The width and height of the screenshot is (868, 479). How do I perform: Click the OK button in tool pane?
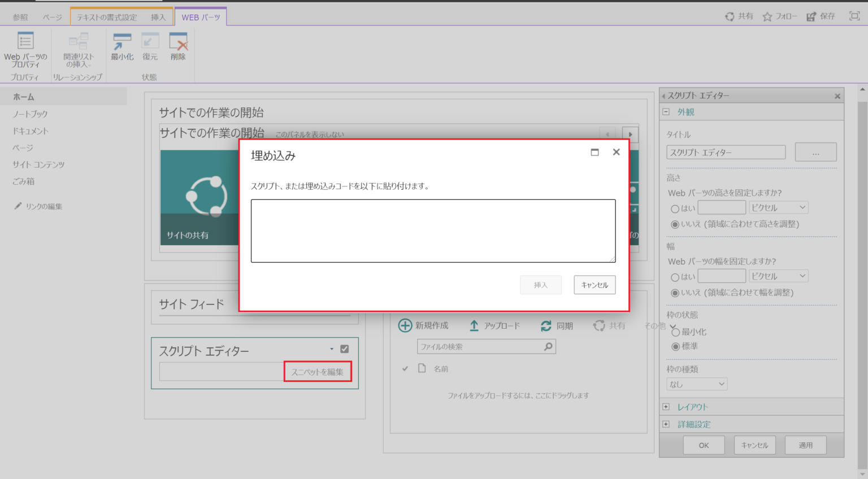point(704,445)
